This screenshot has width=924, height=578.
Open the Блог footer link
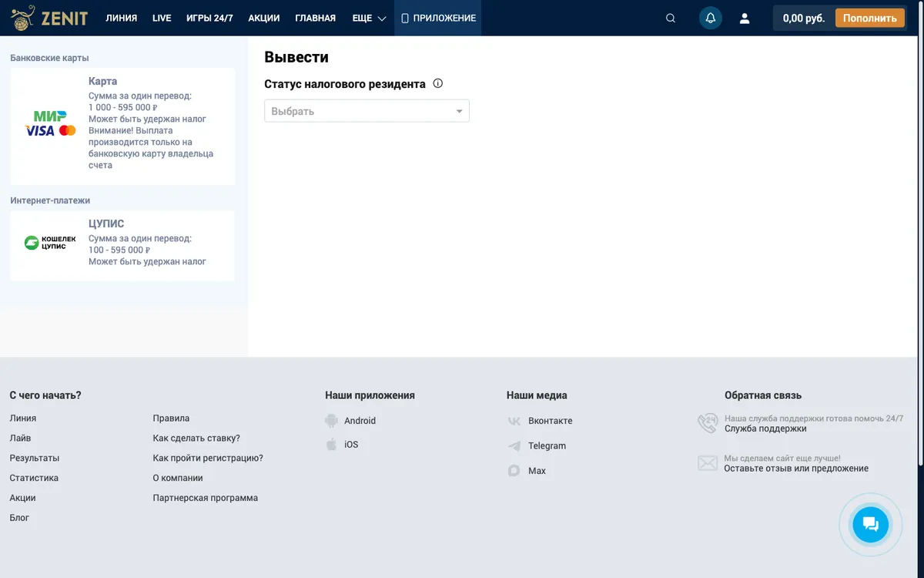[x=19, y=519]
